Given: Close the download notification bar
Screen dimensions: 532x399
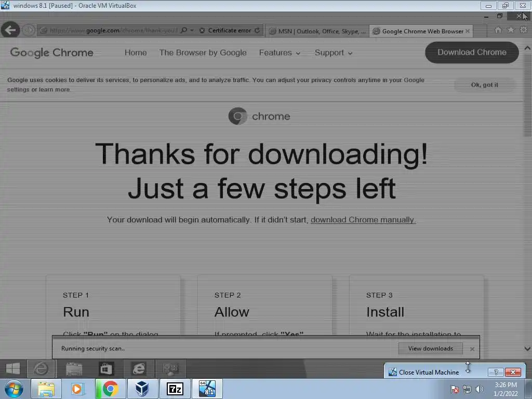Looking at the screenshot, I should click(472, 349).
